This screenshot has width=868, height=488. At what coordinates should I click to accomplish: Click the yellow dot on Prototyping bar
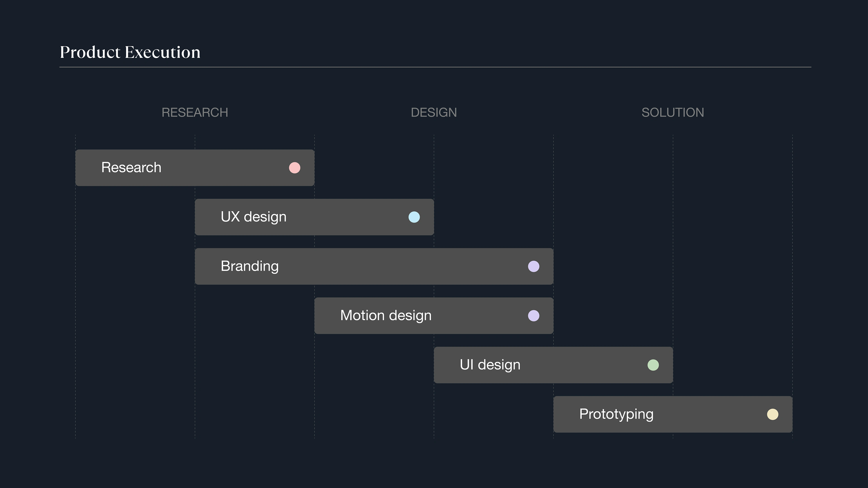tap(772, 414)
